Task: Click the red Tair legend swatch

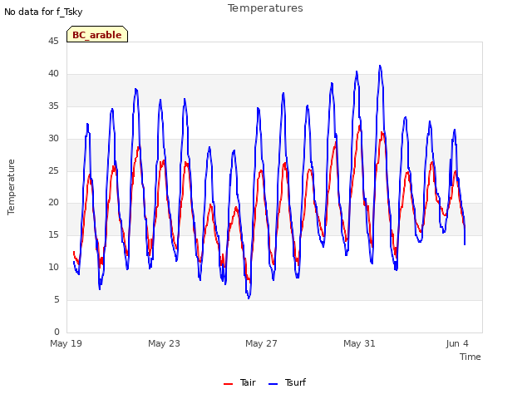Action: 229,384
